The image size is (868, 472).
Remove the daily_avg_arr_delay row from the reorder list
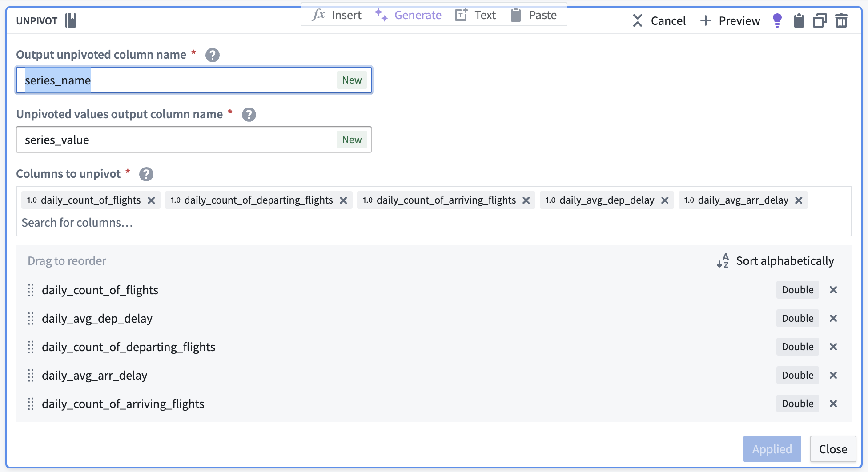click(x=833, y=375)
